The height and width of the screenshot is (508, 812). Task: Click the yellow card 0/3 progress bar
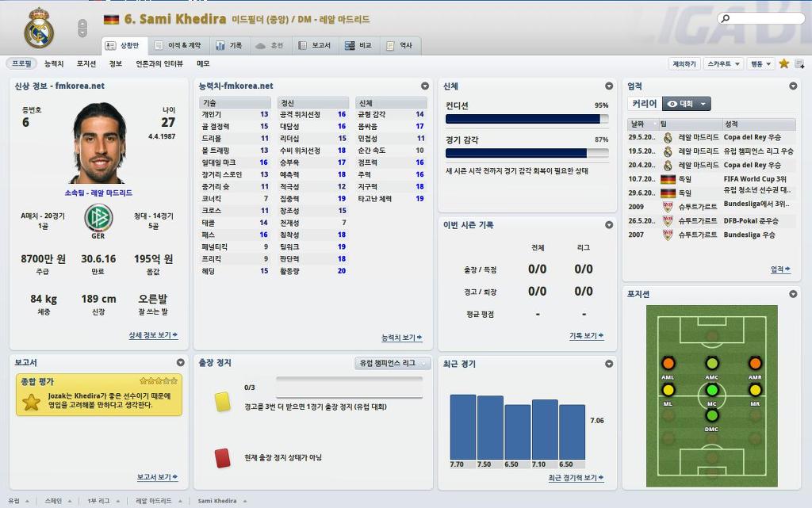pos(349,387)
